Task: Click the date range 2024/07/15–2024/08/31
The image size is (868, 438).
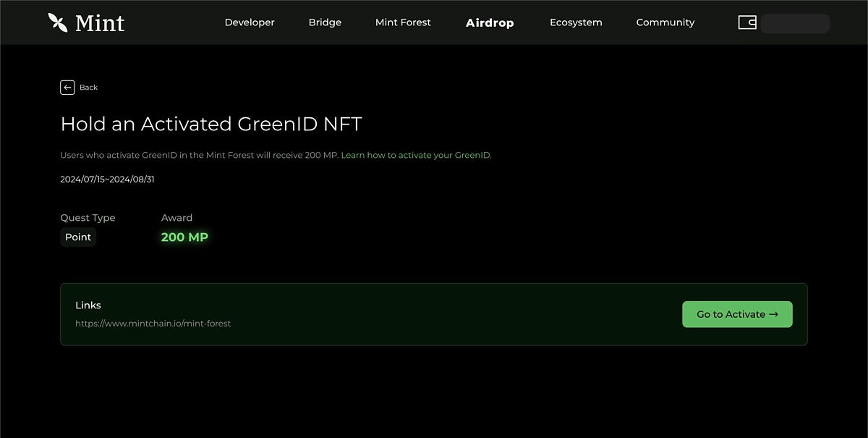Action: (x=107, y=180)
